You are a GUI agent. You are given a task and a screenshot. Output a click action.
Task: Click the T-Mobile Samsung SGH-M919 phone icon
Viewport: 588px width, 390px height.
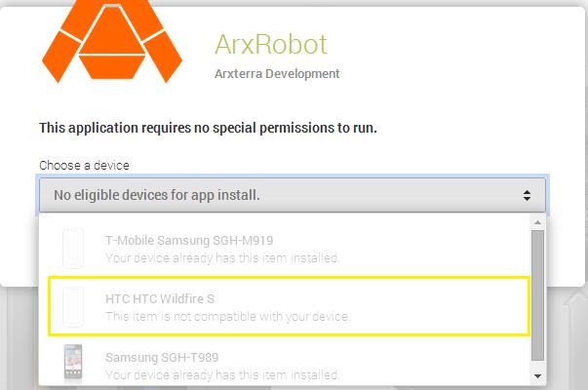click(x=73, y=249)
